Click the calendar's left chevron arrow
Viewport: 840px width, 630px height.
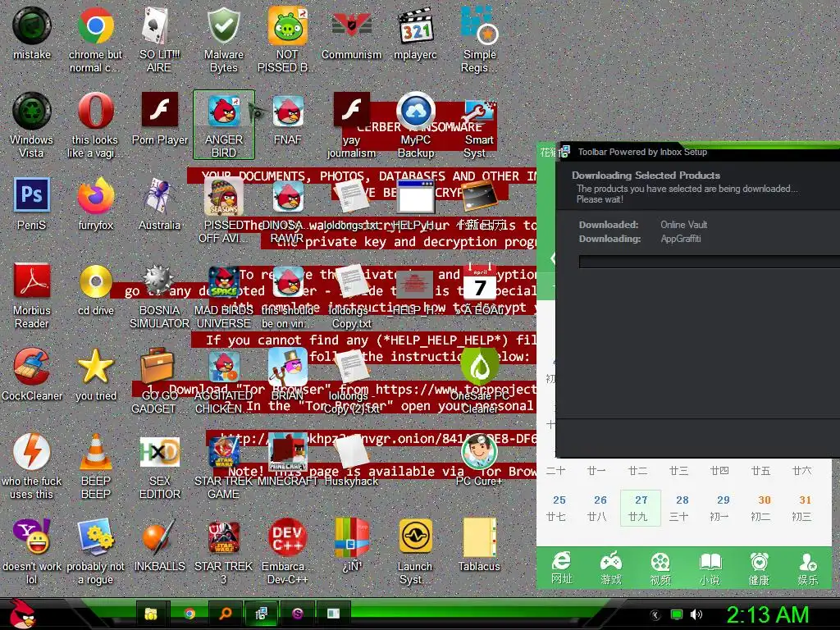click(552, 258)
